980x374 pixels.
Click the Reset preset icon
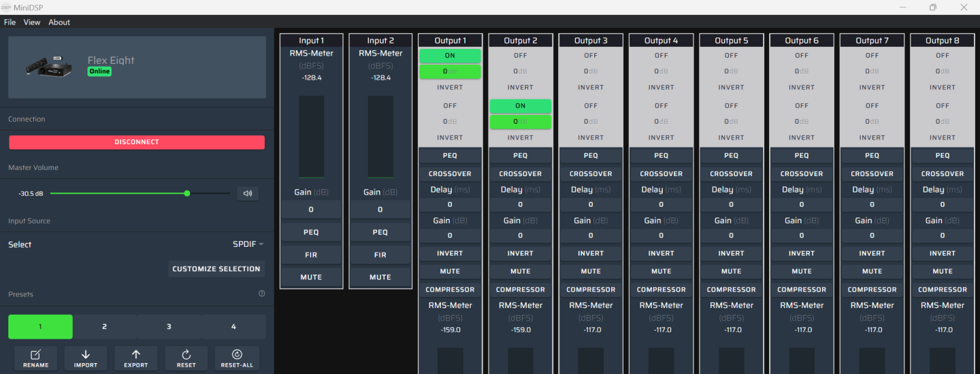tap(186, 354)
